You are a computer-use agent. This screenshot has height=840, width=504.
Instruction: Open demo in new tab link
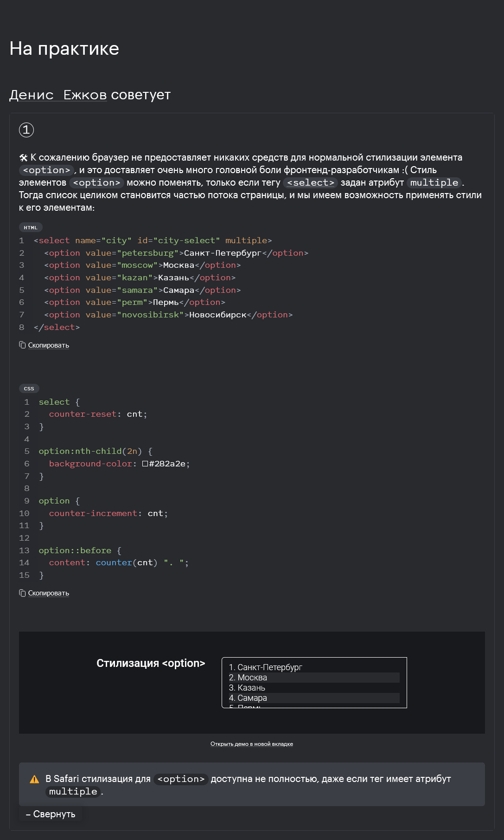pyautogui.click(x=252, y=744)
